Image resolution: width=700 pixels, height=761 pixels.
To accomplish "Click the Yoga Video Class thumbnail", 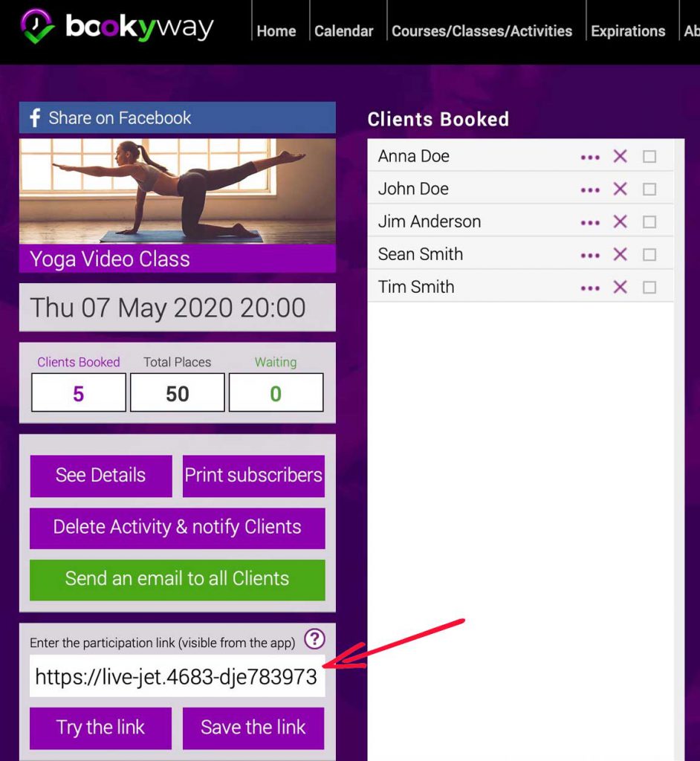I will click(x=177, y=191).
